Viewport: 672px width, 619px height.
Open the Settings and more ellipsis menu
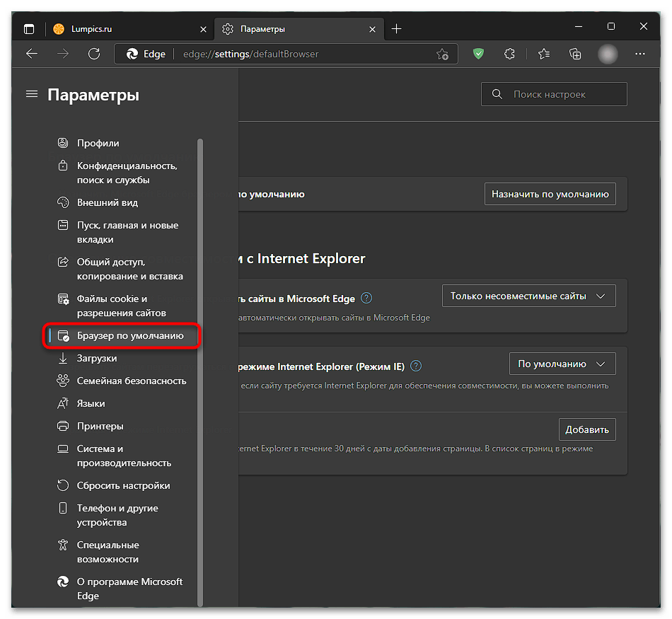click(x=640, y=54)
